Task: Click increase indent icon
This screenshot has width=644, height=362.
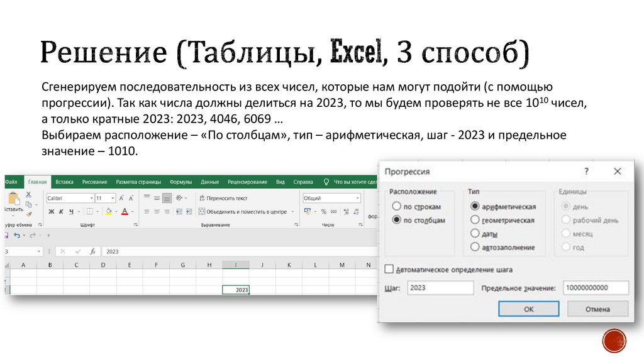Action: [x=189, y=212]
